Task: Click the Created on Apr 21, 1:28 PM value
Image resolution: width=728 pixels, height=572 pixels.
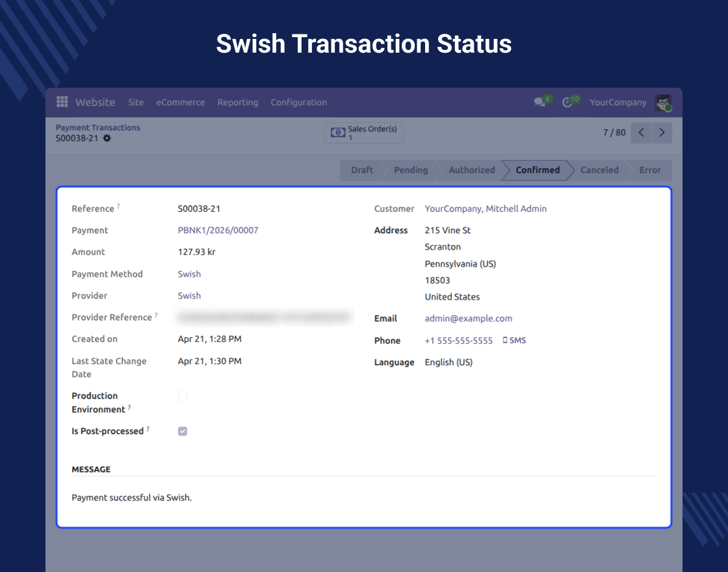Action: 209,339
